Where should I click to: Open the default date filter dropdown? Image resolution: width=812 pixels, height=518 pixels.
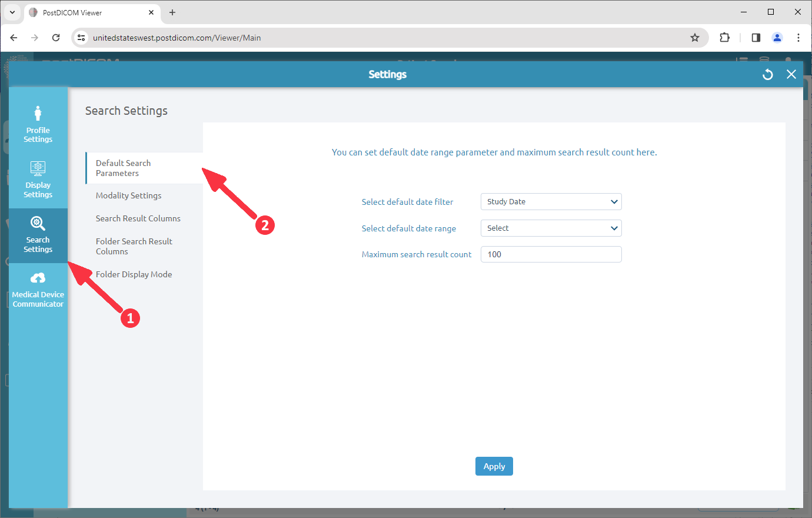[551, 201]
